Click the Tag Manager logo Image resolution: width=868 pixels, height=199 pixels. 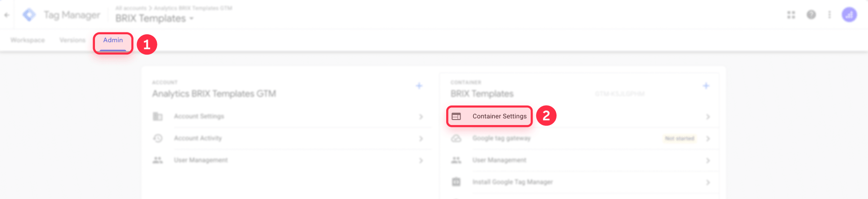click(29, 15)
